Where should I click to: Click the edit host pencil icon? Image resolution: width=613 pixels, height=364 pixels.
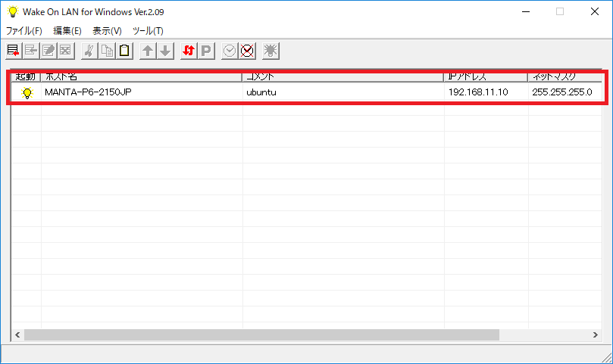(48, 51)
